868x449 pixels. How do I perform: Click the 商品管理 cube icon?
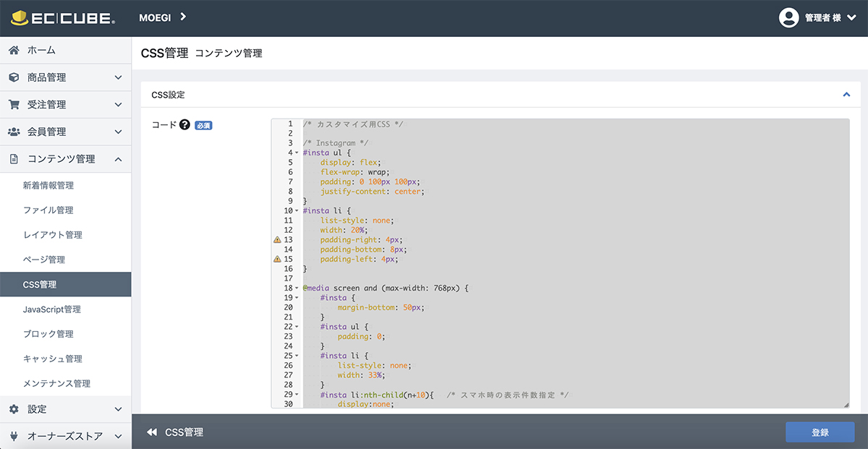pyautogui.click(x=14, y=77)
